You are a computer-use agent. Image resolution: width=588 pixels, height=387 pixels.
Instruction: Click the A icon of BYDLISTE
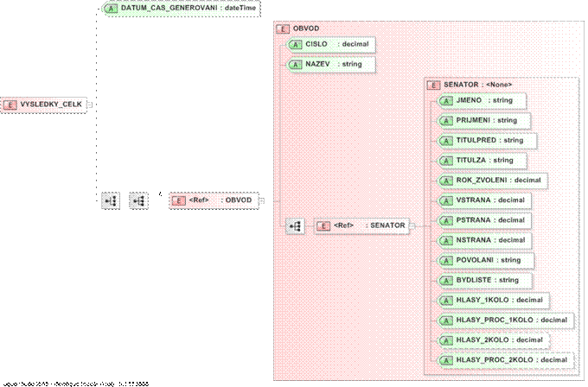point(446,281)
